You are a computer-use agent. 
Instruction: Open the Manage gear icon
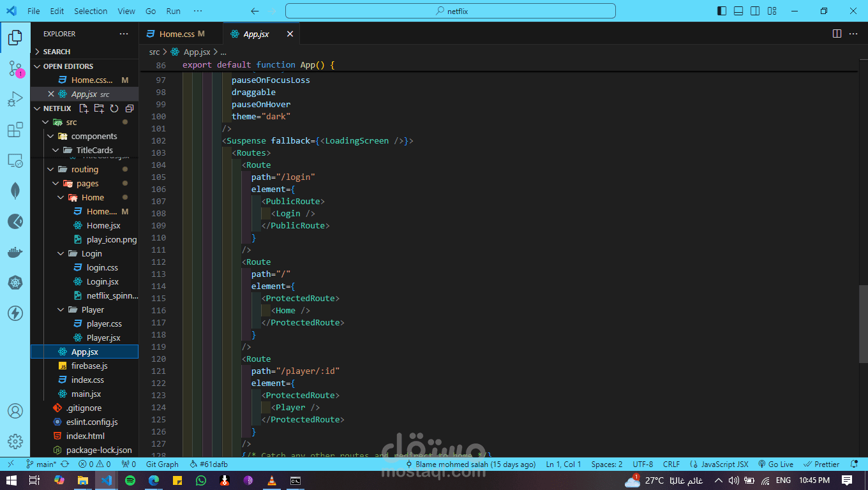click(15, 442)
